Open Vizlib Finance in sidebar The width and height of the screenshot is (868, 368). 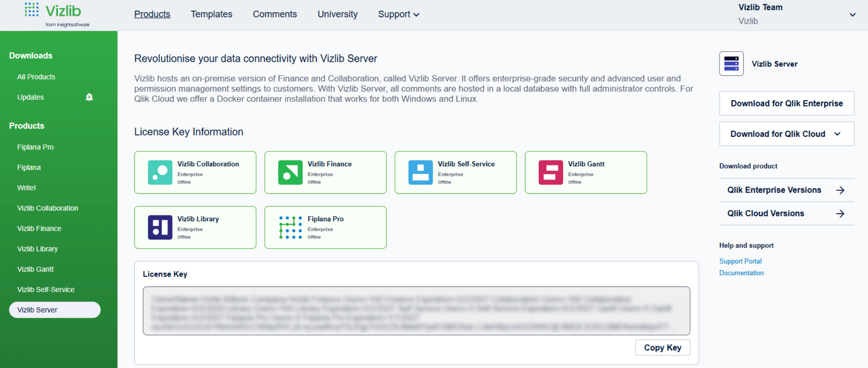(x=39, y=229)
